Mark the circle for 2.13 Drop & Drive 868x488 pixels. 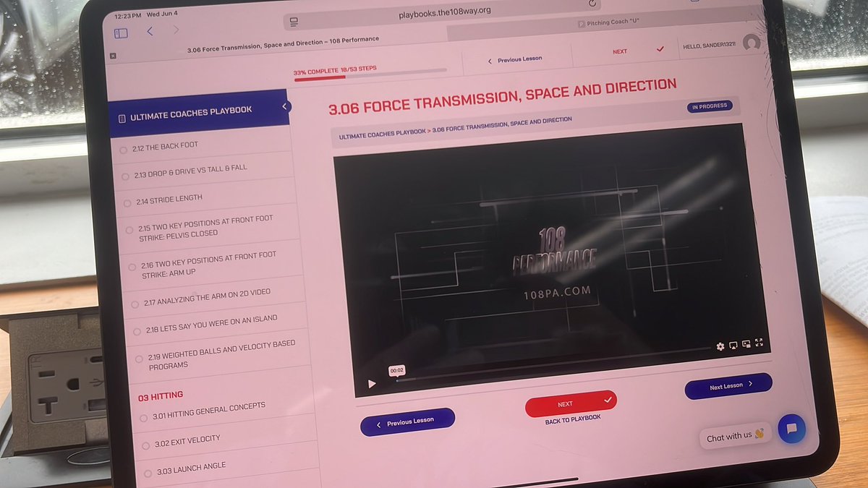click(127, 176)
